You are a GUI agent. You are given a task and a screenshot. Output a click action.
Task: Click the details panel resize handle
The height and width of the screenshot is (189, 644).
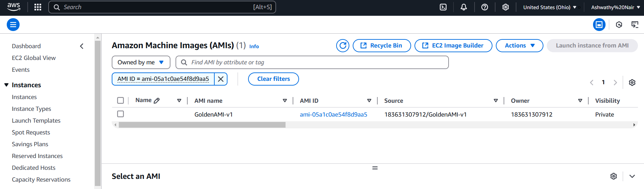(x=375, y=168)
